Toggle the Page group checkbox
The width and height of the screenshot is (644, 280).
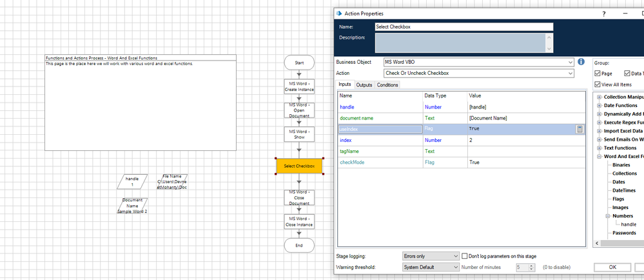(x=597, y=74)
